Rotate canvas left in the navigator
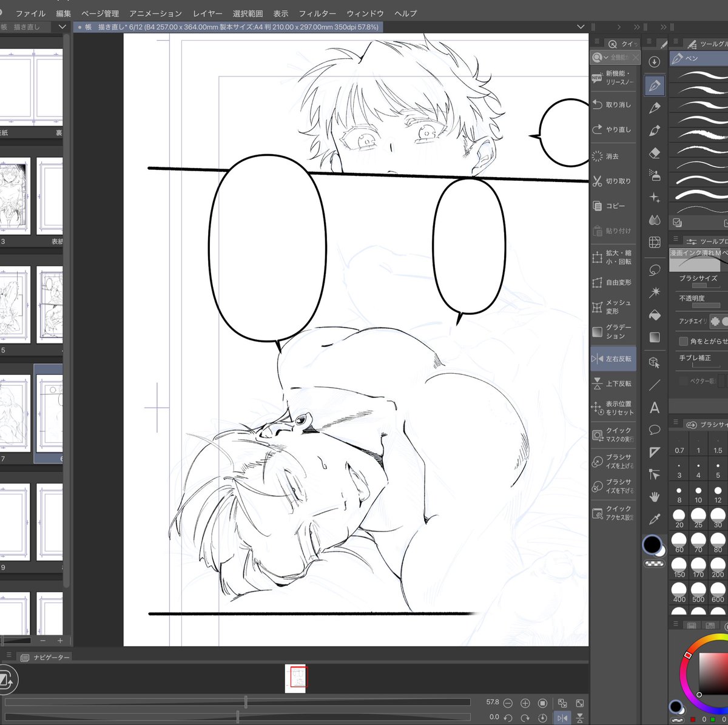 (508, 718)
